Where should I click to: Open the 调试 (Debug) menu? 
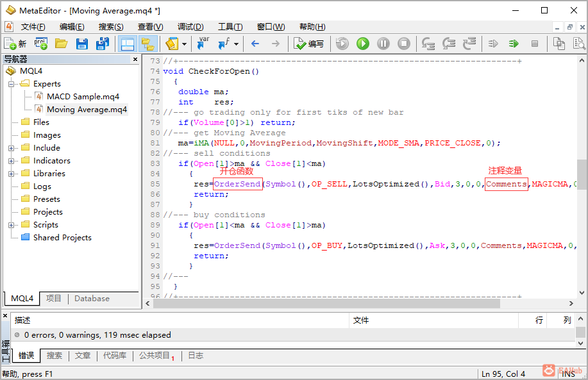pos(190,27)
